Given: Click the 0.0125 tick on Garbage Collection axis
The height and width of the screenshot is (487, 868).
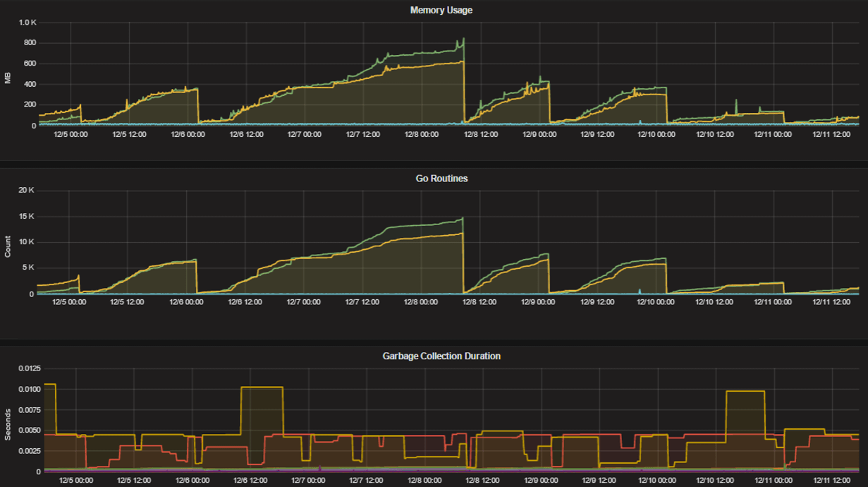Looking at the screenshot, I should click(x=30, y=367).
